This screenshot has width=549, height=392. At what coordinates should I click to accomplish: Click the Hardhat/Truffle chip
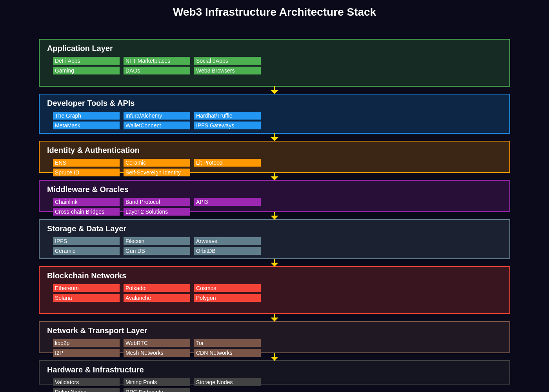[227, 116]
